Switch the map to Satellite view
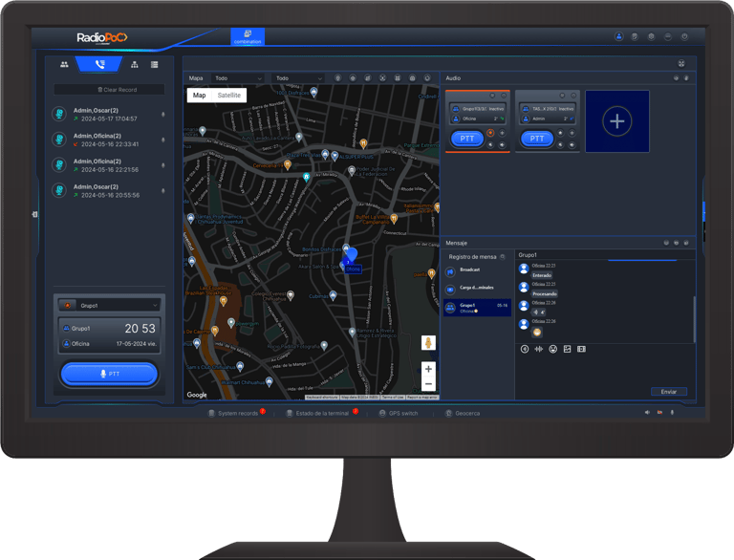The height and width of the screenshot is (560, 734). (x=229, y=95)
